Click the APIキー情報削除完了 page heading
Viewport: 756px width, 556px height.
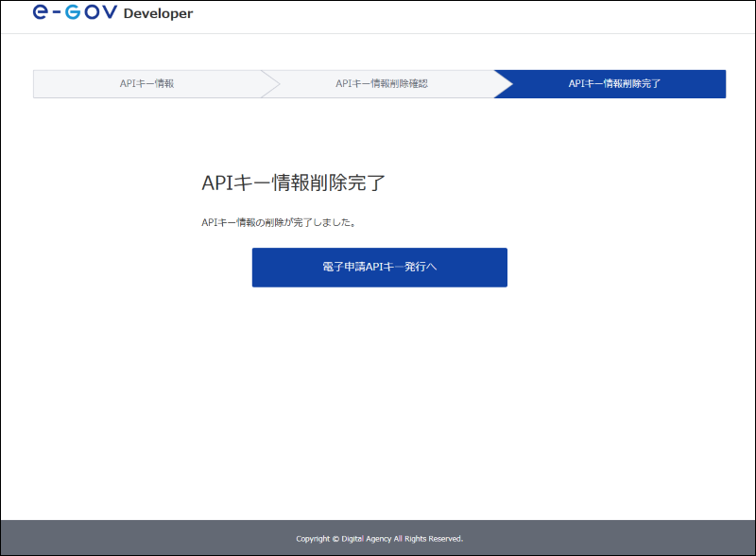tap(293, 182)
